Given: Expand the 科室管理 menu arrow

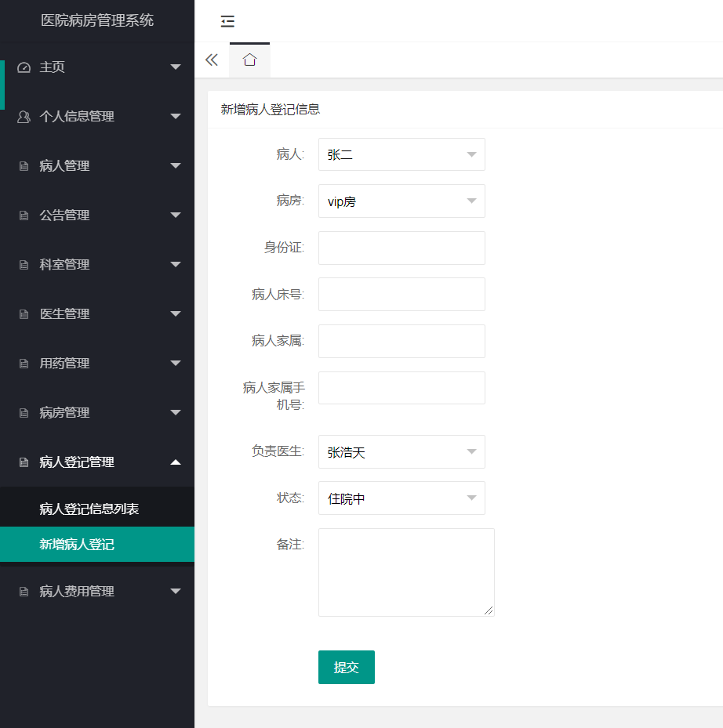Looking at the screenshot, I should [176, 264].
